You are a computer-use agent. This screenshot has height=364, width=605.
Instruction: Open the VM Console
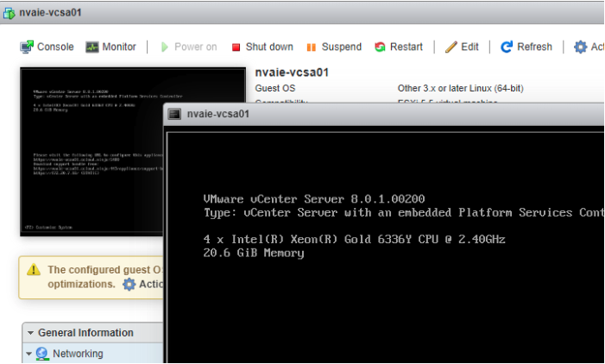coord(47,47)
